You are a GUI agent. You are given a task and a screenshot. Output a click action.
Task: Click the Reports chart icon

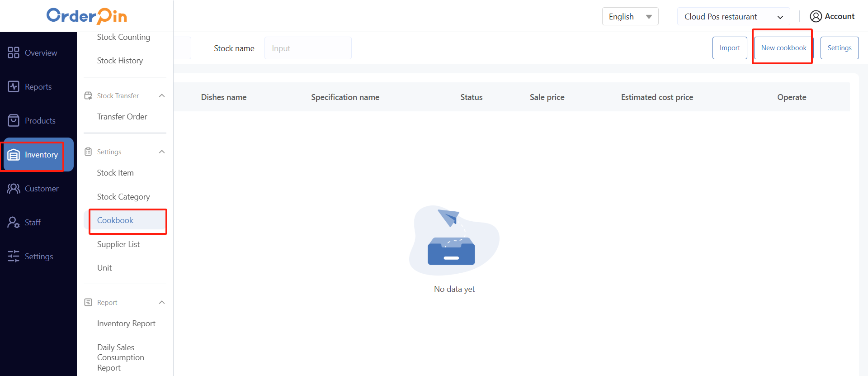click(x=14, y=86)
